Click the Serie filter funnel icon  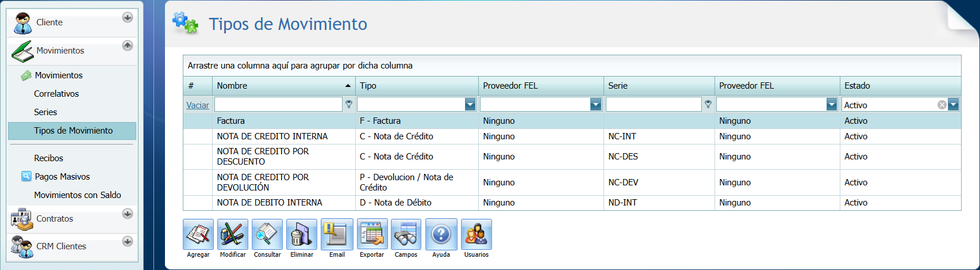pyautogui.click(x=708, y=104)
